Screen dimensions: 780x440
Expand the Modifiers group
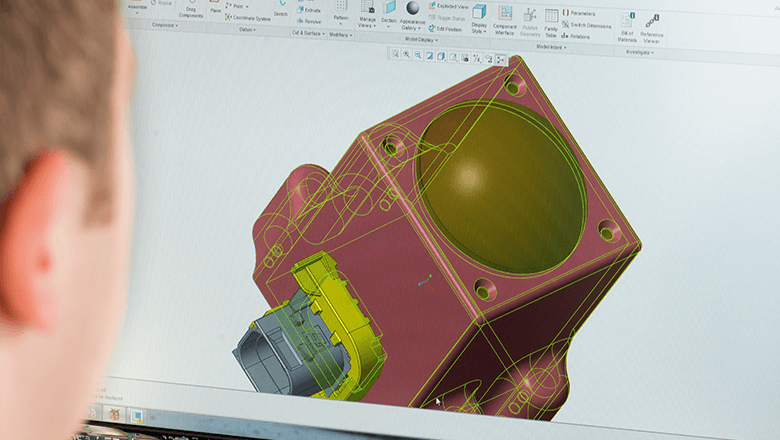[x=340, y=35]
